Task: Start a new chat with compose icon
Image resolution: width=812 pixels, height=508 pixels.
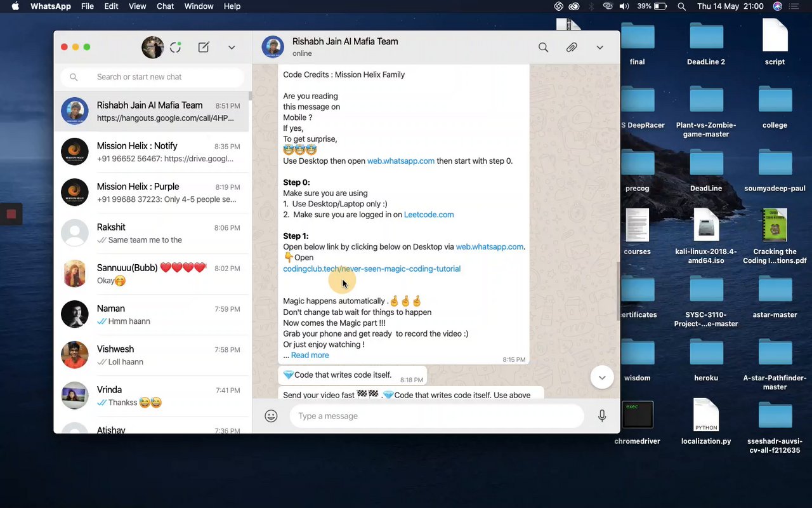Action: click(x=204, y=48)
